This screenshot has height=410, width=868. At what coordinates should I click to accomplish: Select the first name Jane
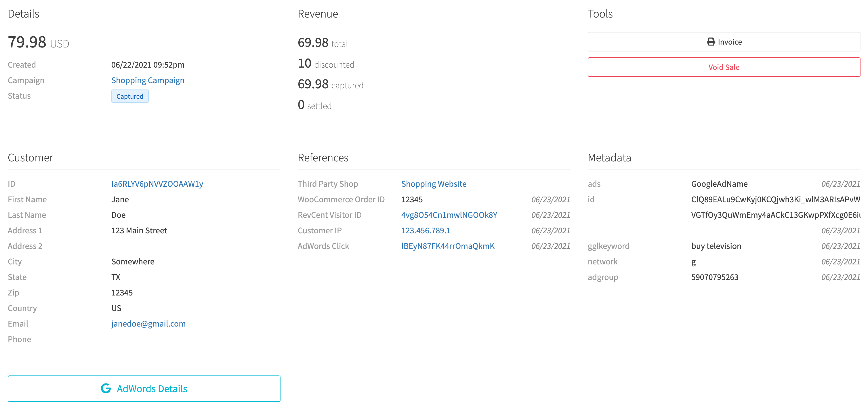click(120, 199)
